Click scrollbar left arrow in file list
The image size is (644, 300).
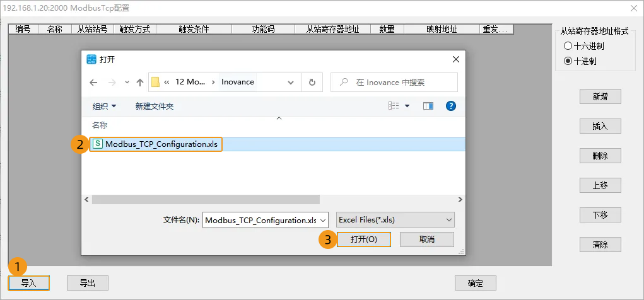click(x=86, y=199)
